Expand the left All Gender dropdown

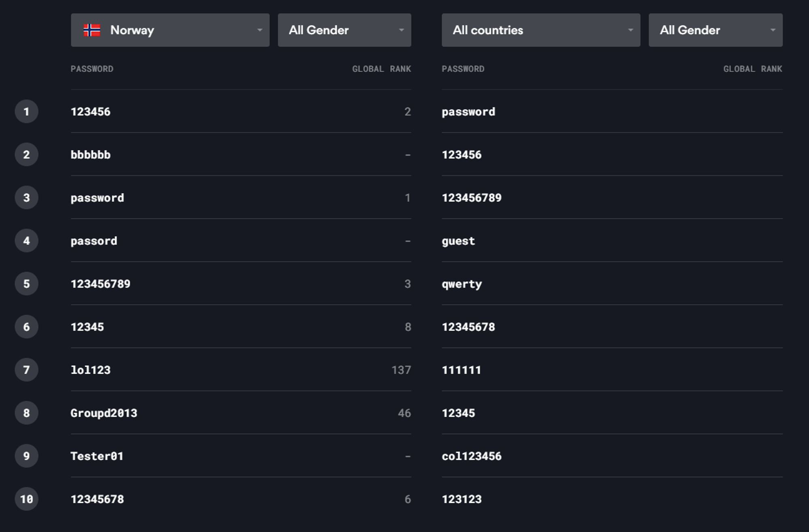[344, 30]
